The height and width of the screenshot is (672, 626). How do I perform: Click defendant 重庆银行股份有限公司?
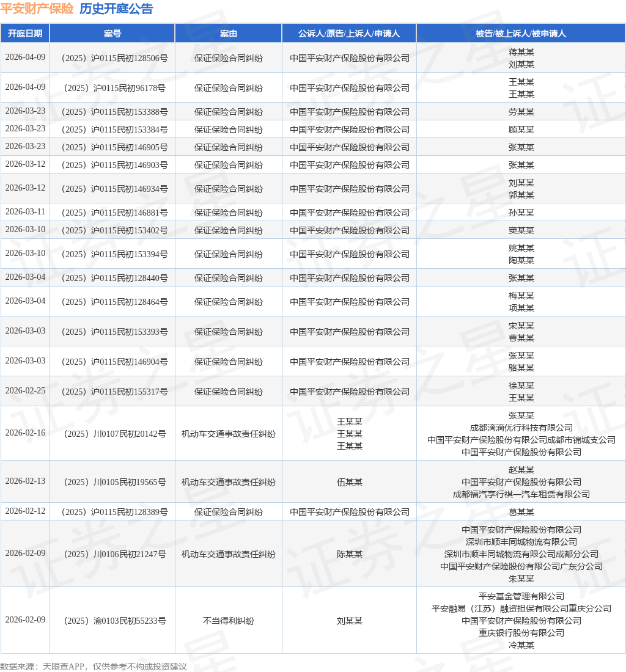click(521, 632)
